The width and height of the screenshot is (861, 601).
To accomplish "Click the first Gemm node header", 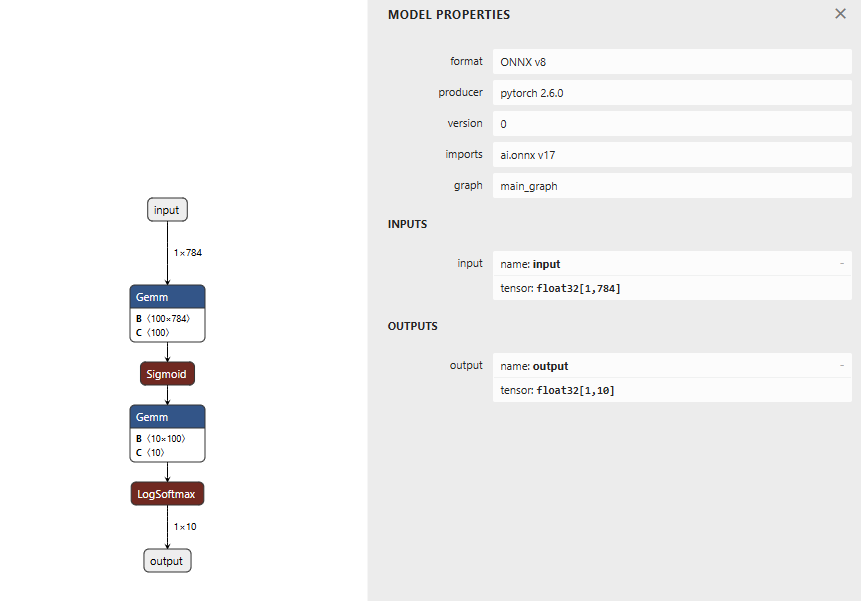I will point(167,297).
